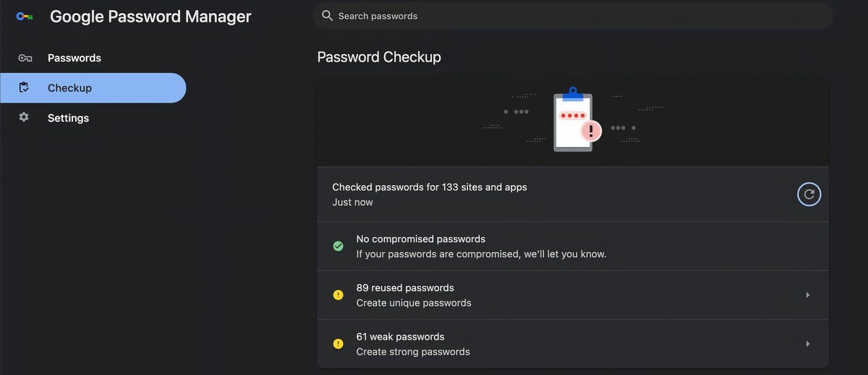Click the Settings gear icon

(x=24, y=117)
